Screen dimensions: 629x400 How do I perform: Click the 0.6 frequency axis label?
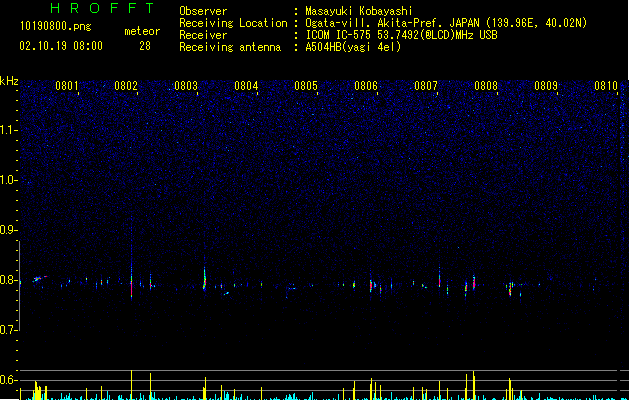8,380
